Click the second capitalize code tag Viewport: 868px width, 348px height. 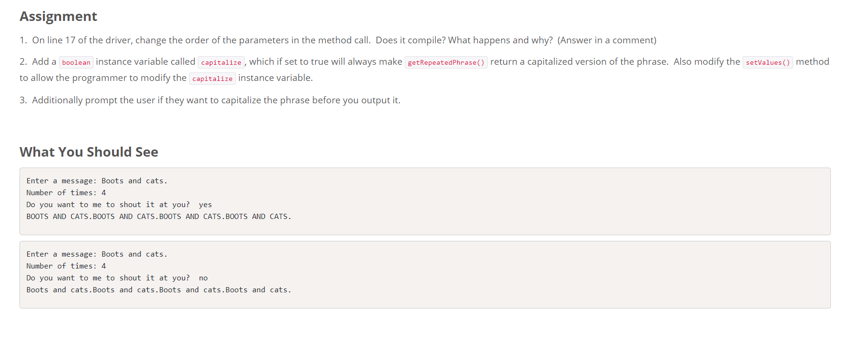(x=213, y=79)
